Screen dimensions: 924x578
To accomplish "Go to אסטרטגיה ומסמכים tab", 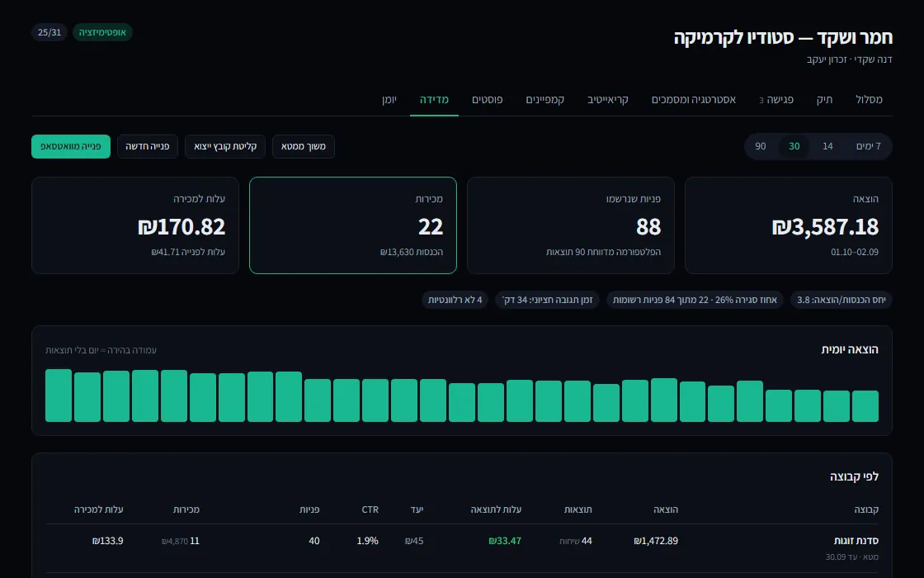I will click(694, 99).
